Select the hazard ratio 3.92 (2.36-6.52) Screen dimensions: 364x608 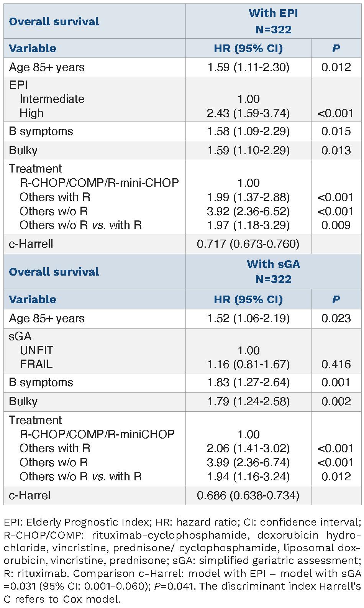pyautogui.click(x=248, y=211)
